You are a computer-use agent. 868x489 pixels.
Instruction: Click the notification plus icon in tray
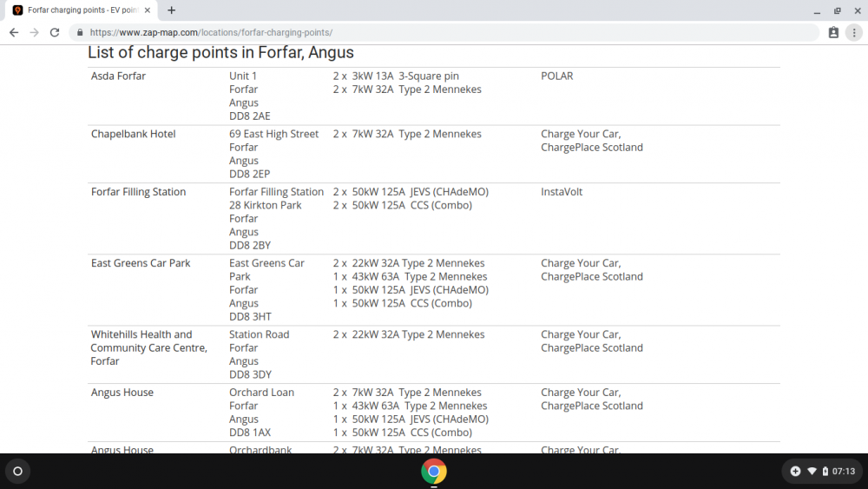pos(795,472)
